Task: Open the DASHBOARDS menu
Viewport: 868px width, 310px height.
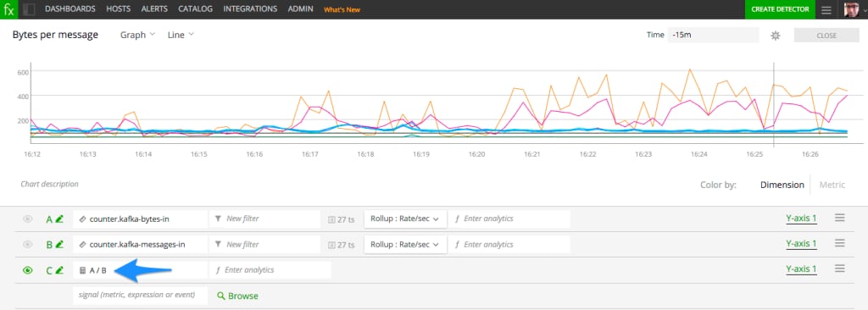Action: pos(70,9)
